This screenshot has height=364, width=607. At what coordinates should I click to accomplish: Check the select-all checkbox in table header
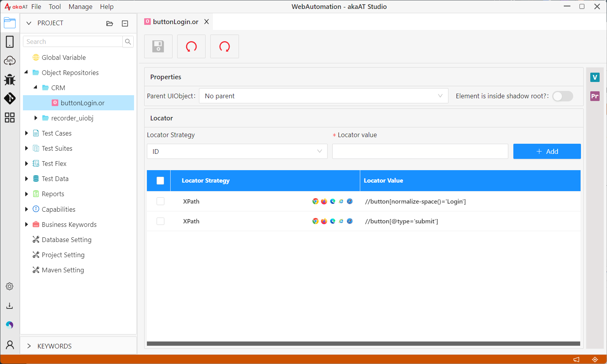[160, 181]
